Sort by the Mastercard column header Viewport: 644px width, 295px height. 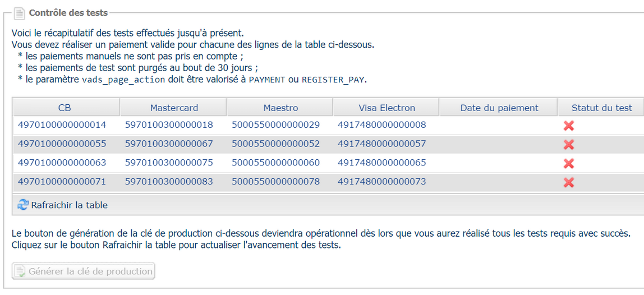[x=174, y=108]
